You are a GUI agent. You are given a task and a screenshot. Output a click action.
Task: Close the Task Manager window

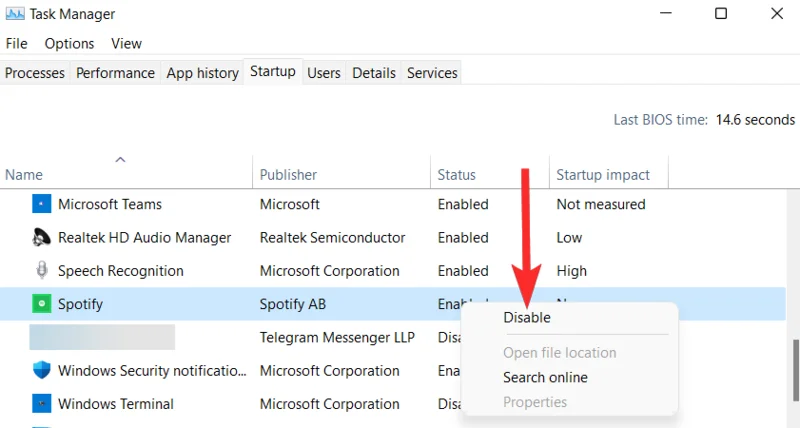pos(777,13)
